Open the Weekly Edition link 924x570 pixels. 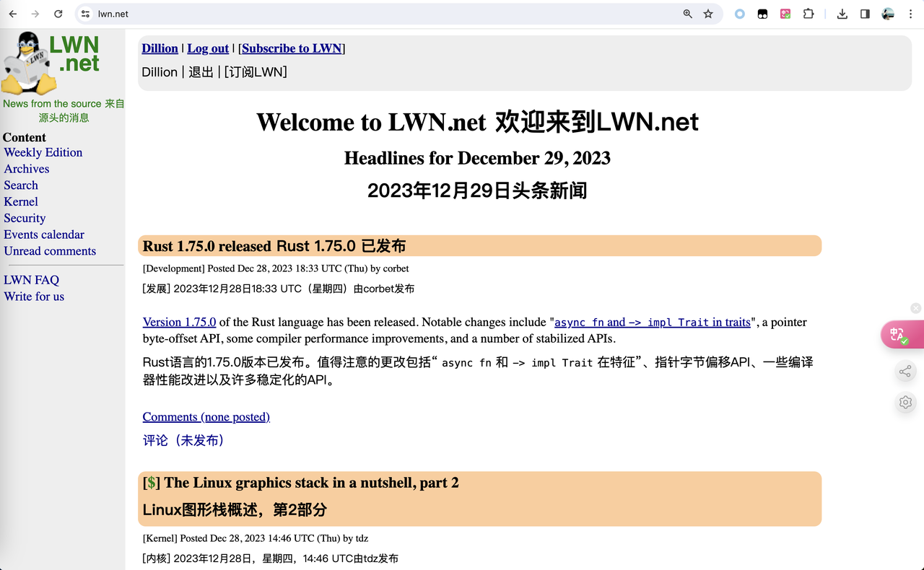pos(43,152)
